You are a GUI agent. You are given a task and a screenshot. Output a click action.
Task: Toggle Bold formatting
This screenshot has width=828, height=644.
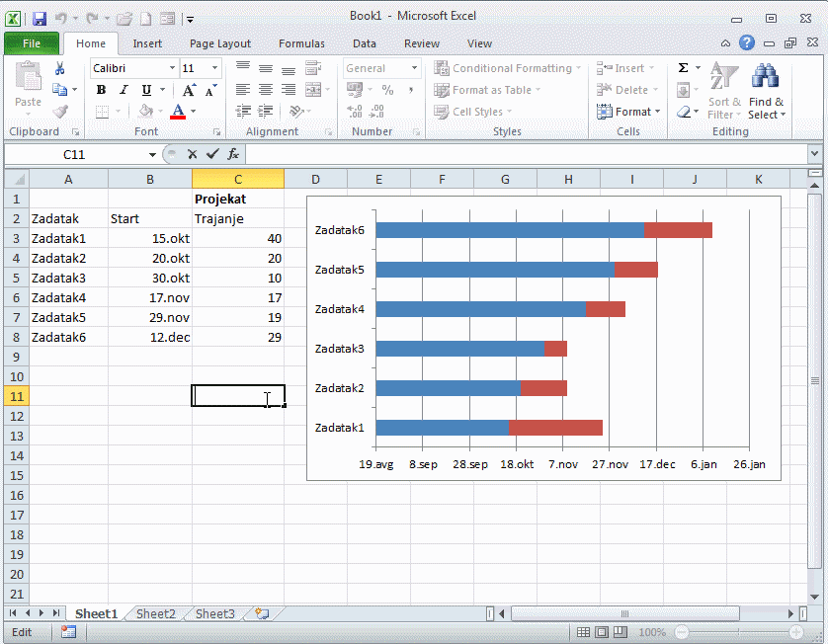tap(101, 90)
